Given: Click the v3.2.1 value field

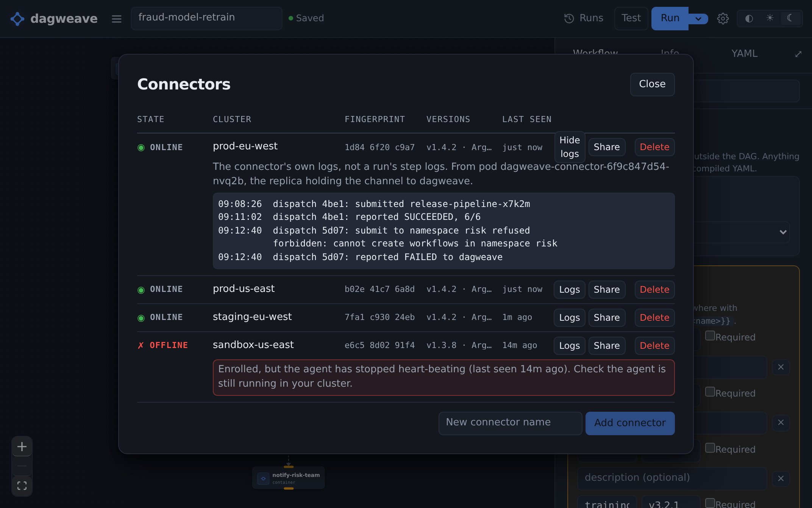Looking at the screenshot, I should (x=671, y=502).
